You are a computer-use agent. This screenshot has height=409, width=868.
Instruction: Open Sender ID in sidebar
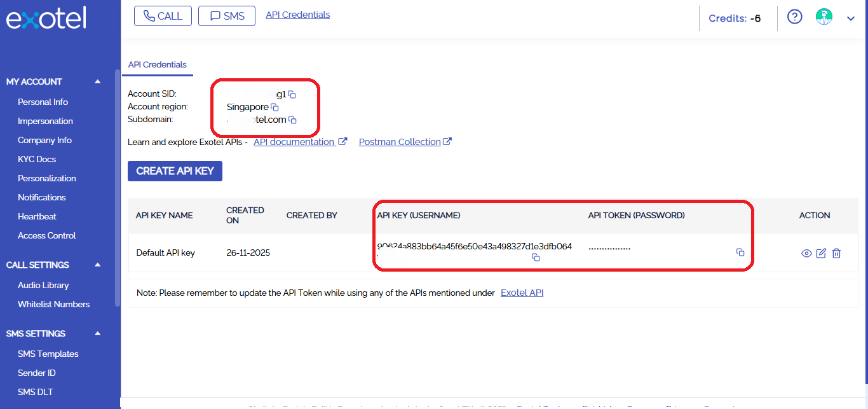(37, 373)
